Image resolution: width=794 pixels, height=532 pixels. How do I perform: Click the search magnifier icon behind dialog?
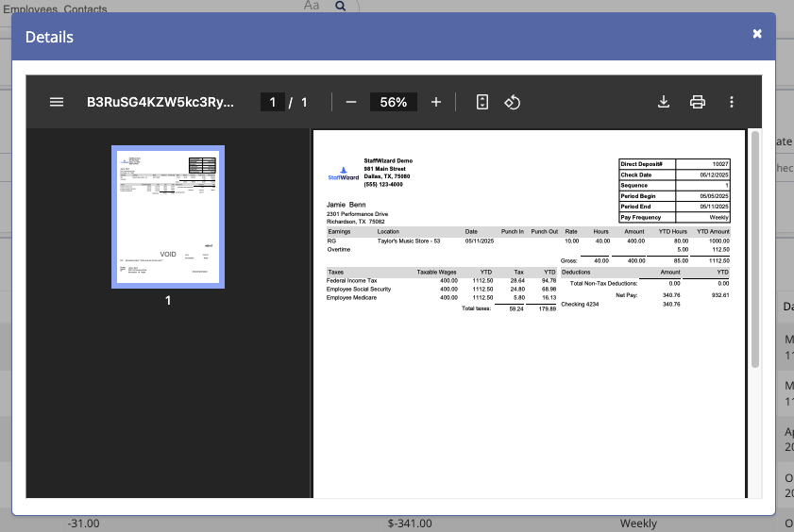[x=341, y=6]
